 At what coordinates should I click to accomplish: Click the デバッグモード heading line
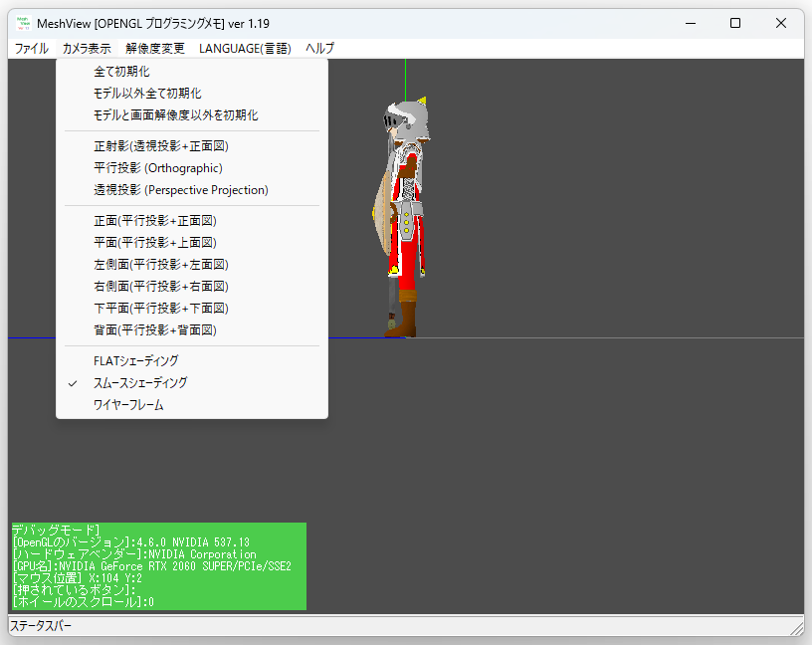click(56, 530)
